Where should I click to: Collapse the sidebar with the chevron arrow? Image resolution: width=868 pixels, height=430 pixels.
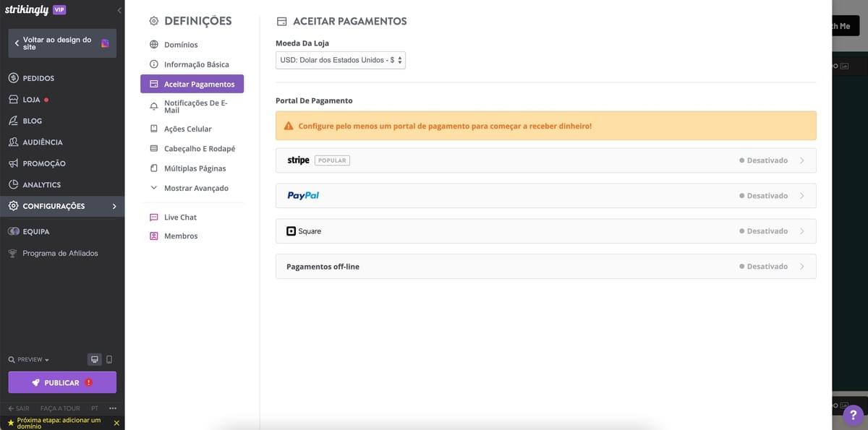(119, 10)
